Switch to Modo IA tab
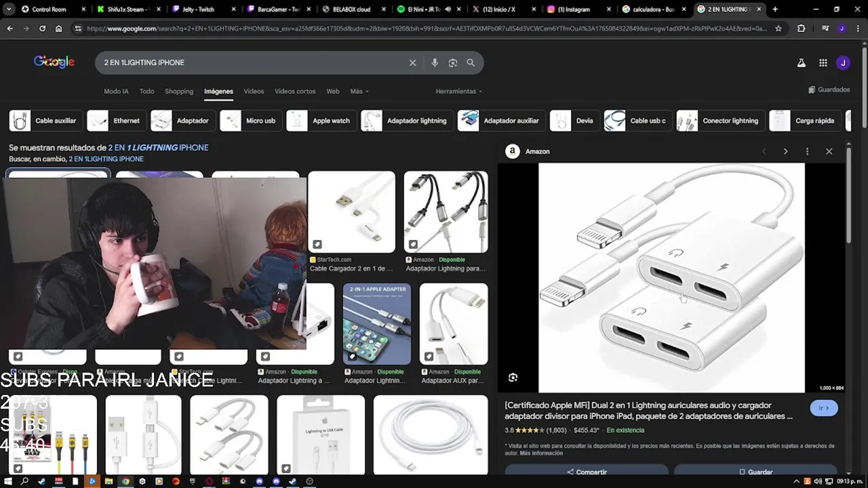 116,91
